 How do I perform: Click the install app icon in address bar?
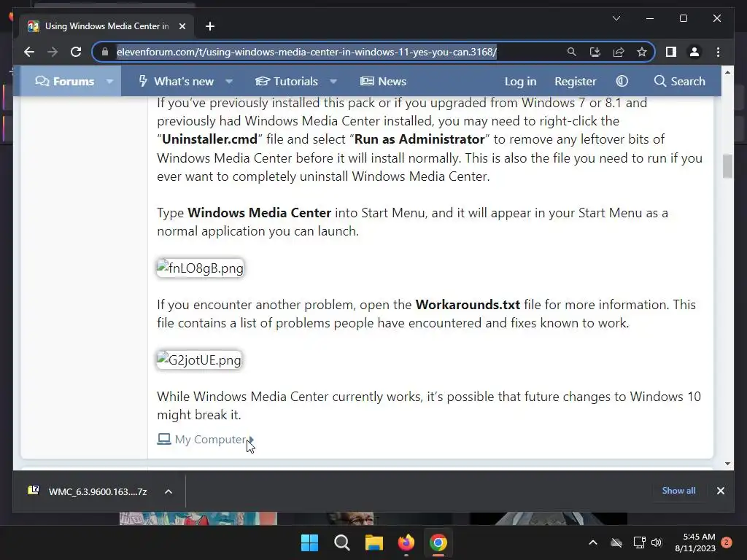click(x=595, y=52)
